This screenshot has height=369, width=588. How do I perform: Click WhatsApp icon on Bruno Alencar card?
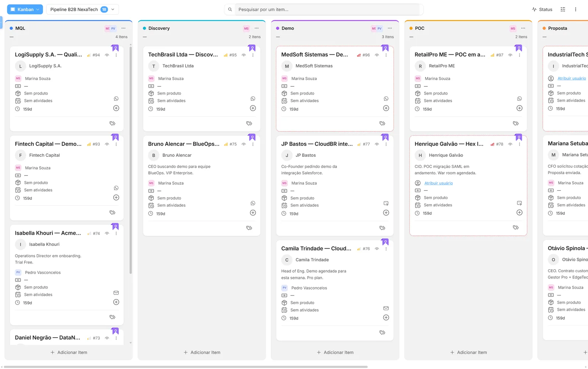(x=253, y=203)
